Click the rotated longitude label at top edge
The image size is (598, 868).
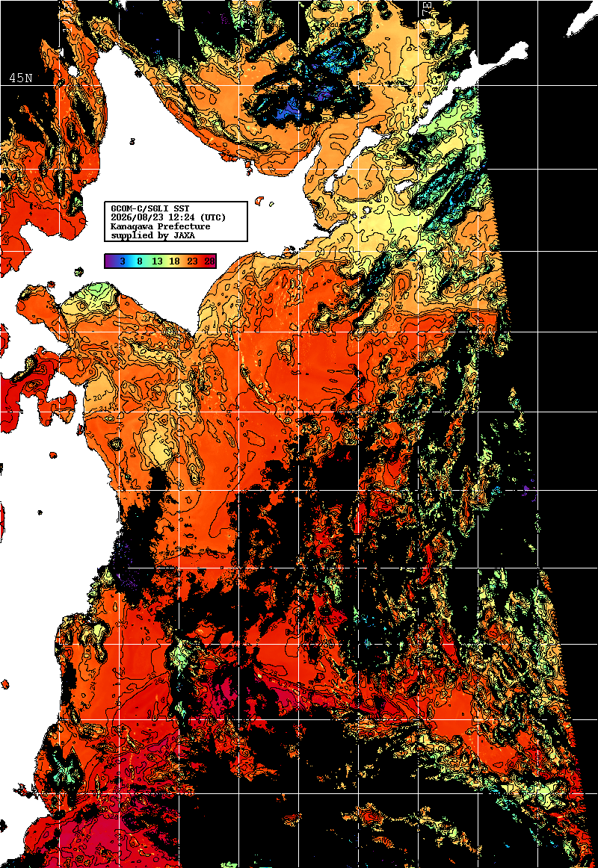pyautogui.click(x=427, y=8)
